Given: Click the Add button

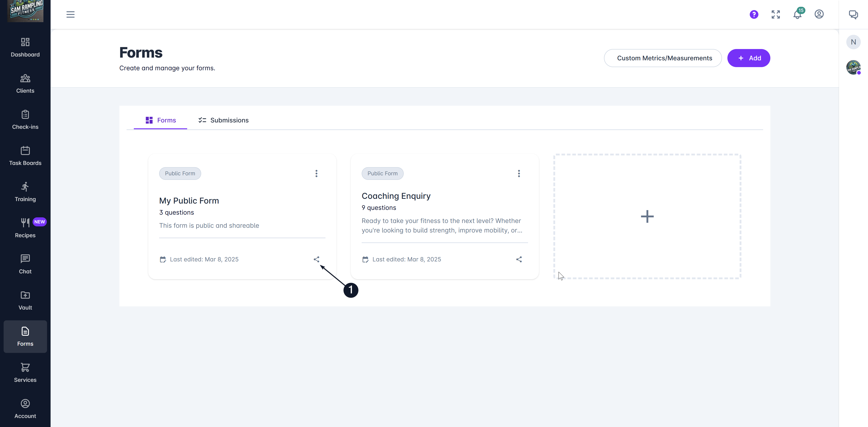Looking at the screenshot, I should (x=748, y=58).
